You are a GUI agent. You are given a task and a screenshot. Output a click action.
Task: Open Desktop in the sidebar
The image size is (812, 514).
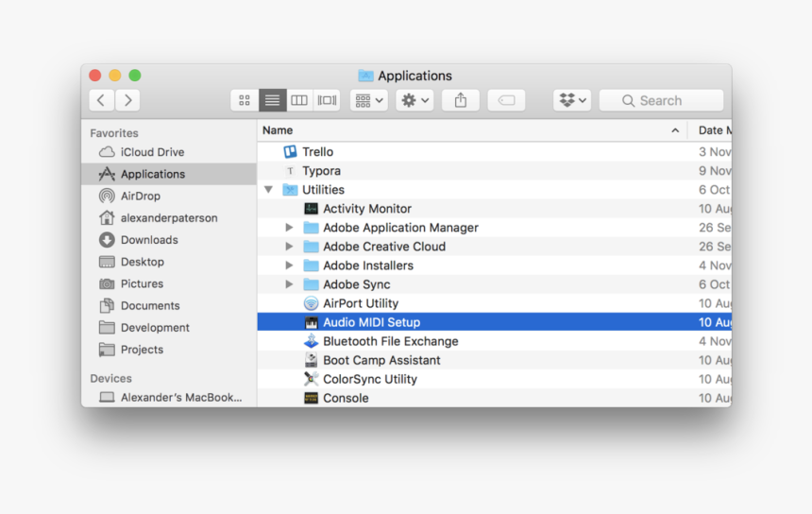click(143, 262)
